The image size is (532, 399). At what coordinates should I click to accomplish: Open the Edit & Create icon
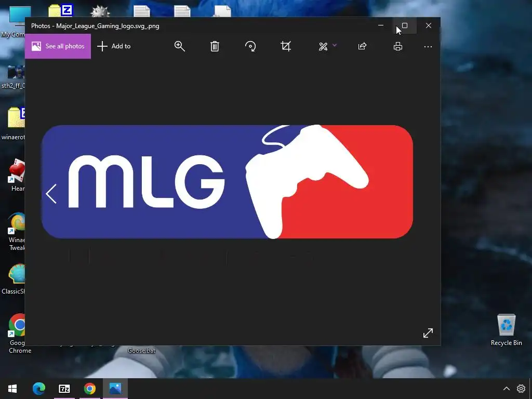(x=323, y=46)
